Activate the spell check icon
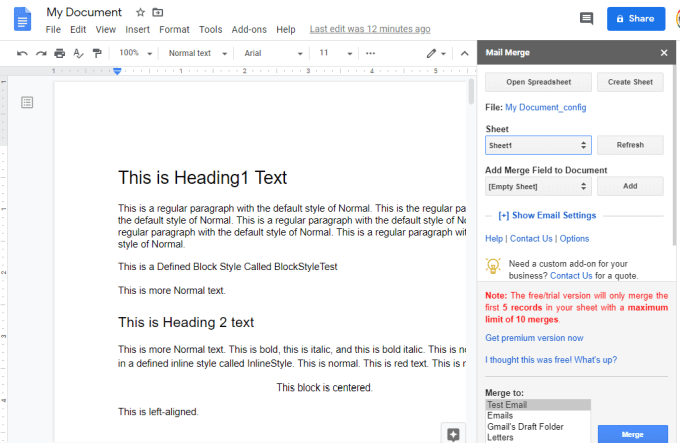The width and height of the screenshot is (680, 443). coord(78,53)
